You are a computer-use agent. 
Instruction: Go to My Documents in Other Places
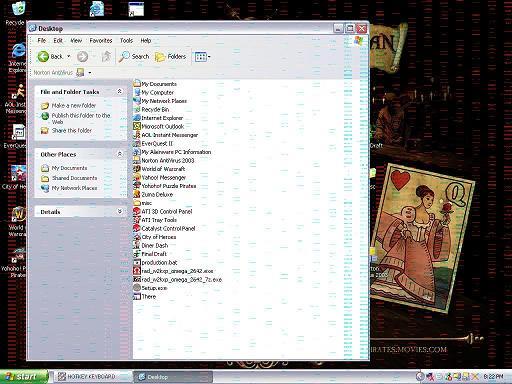69,168
